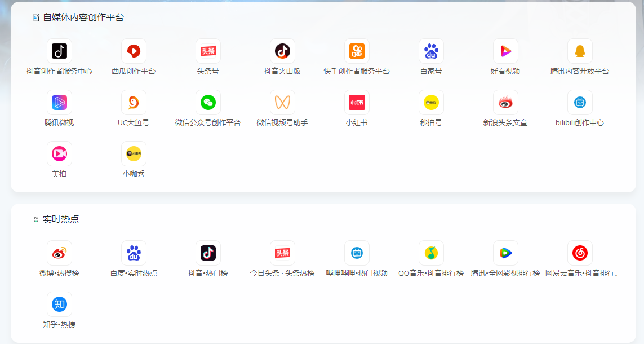Open 微信公众号创作平台 icon
The image size is (644, 344).
tap(208, 102)
